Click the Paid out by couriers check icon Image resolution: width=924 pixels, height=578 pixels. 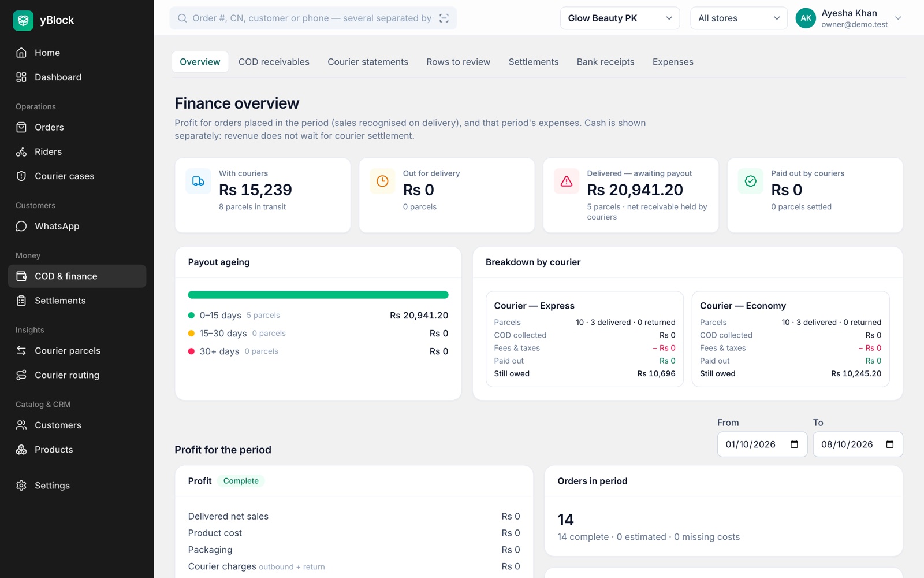coord(751,181)
